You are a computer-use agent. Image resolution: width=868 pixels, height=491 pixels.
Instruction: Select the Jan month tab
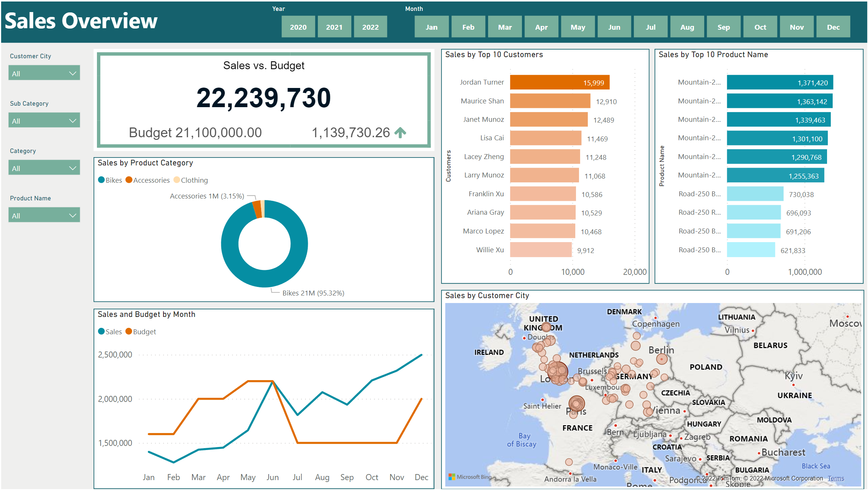(x=431, y=26)
